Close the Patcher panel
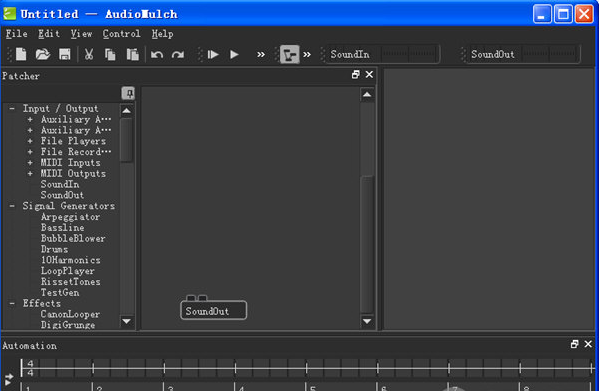 pyautogui.click(x=369, y=74)
